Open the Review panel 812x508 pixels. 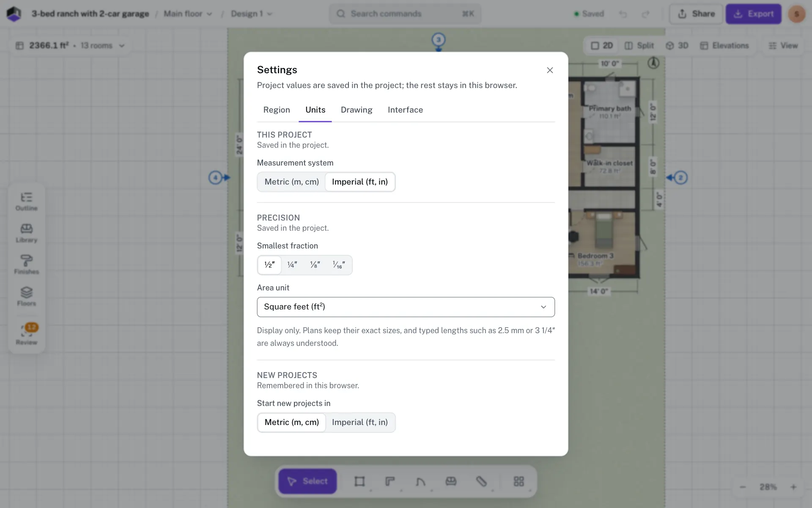[27, 334]
